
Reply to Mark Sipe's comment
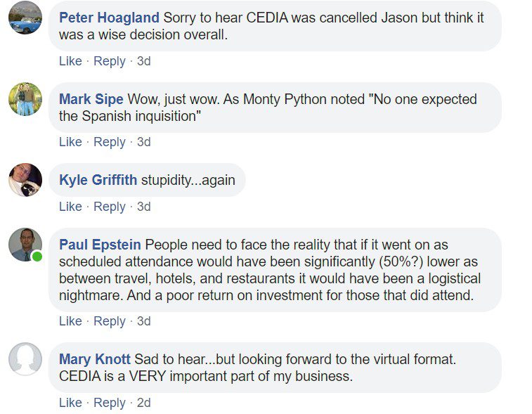pos(109,142)
